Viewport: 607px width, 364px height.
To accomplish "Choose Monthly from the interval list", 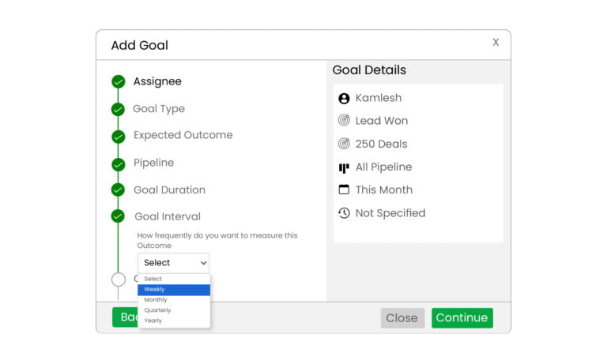I will click(x=174, y=300).
